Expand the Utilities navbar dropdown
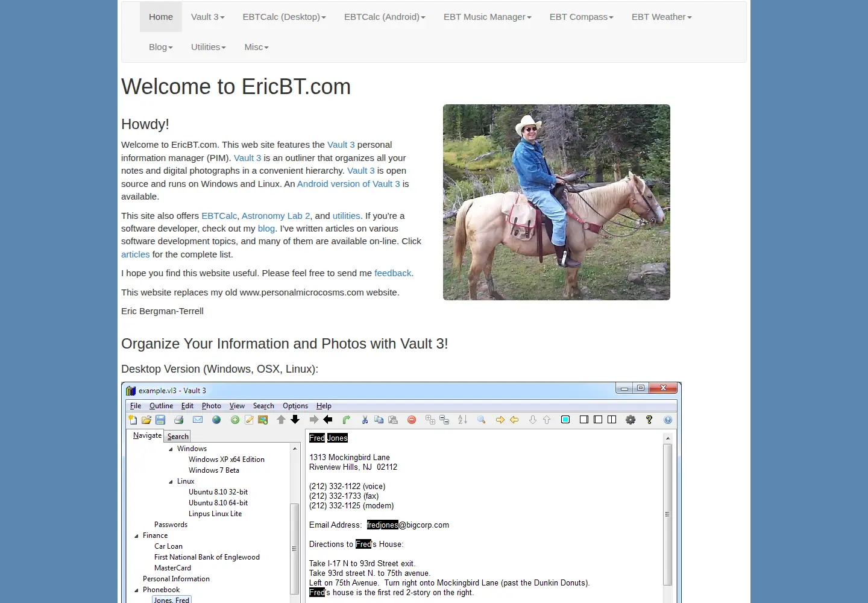868x603 pixels. click(208, 47)
